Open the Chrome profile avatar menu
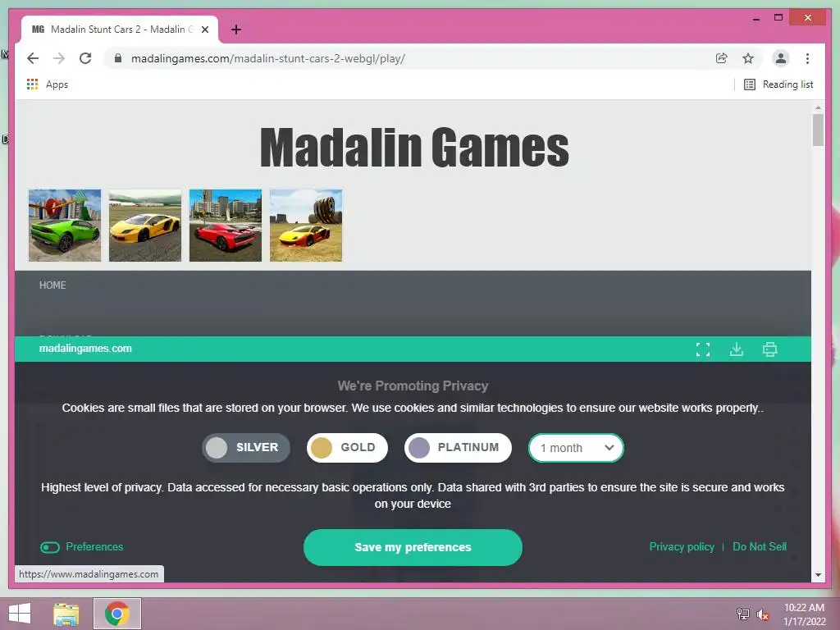Viewport: 840px width, 630px height. tap(781, 58)
